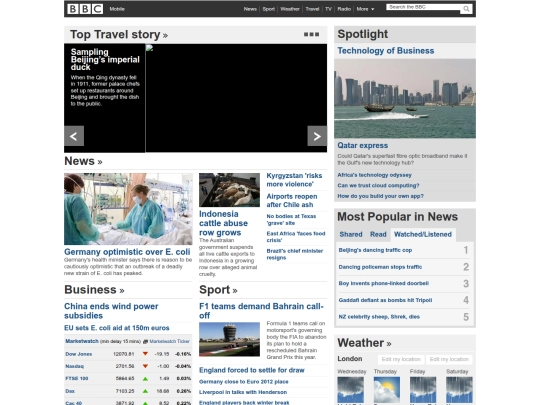Open the News navigation item
Image resolution: width=540 pixels, height=405 pixels.
250,9
